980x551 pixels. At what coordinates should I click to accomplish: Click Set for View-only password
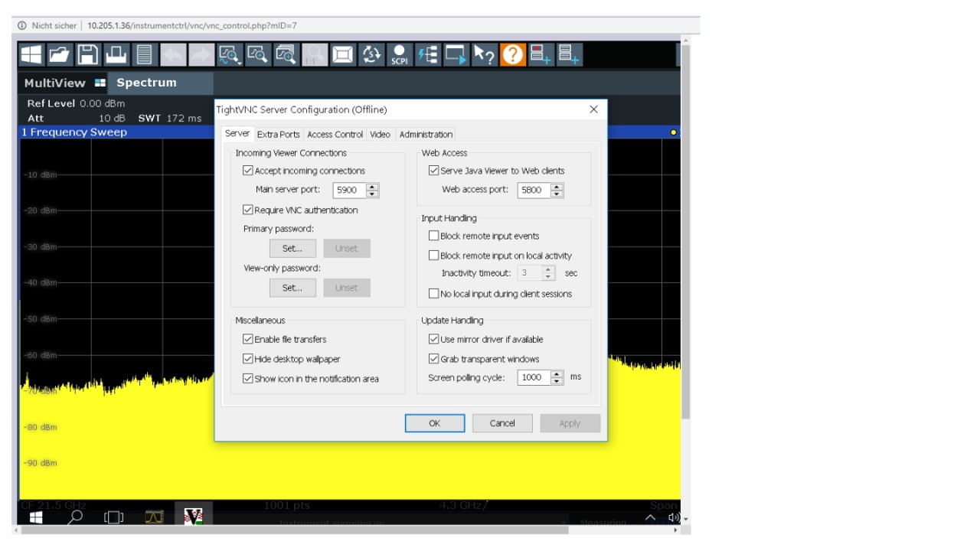(x=292, y=288)
